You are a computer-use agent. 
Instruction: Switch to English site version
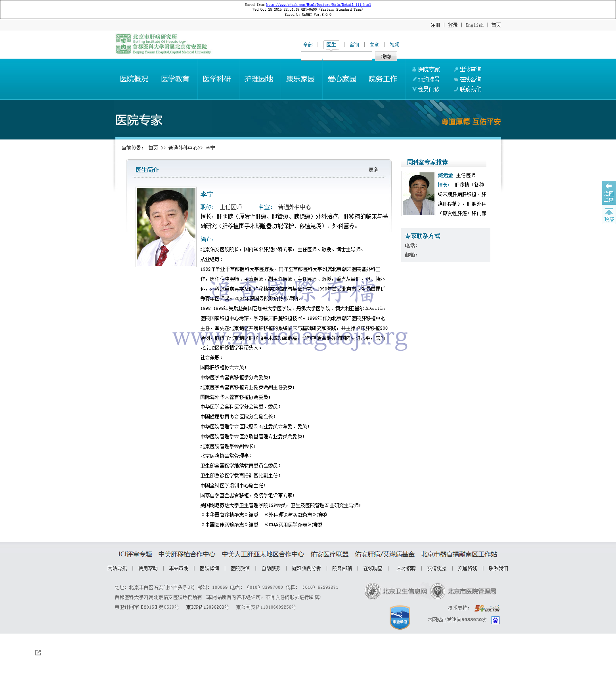point(474,25)
